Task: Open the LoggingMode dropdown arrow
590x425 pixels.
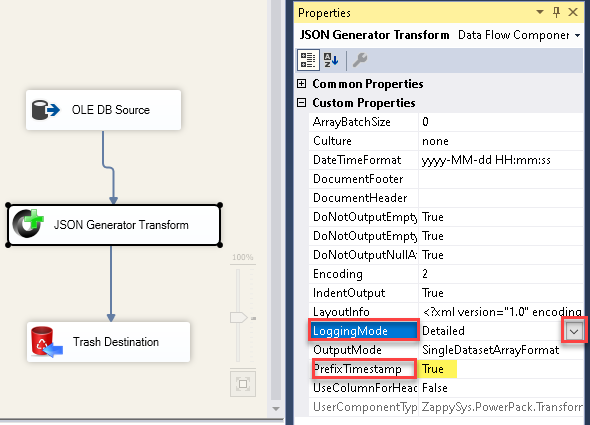Action: pyautogui.click(x=574, y=331)
